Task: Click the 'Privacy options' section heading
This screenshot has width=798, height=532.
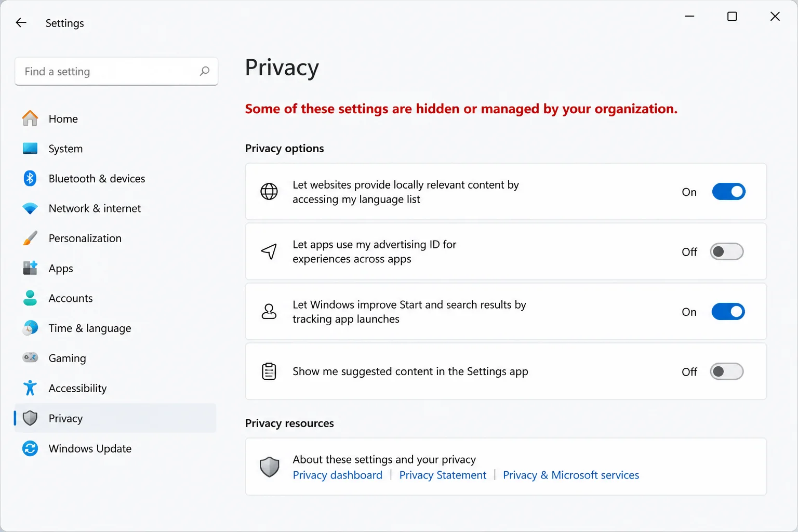Action: point(284,149)
